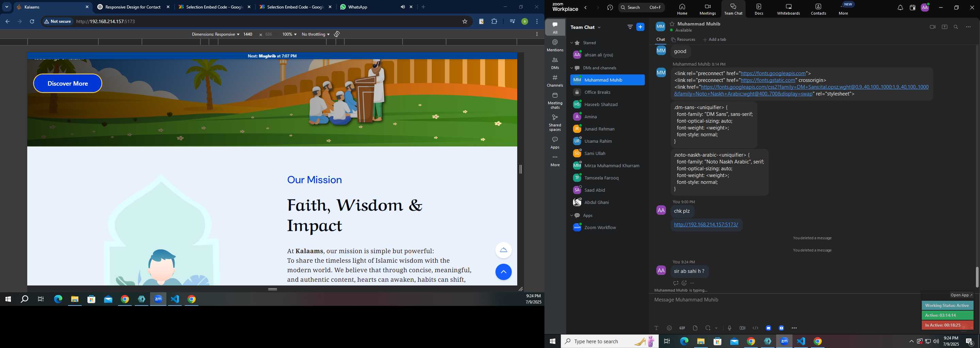Show DMs in the Zoom sidebar
Image resolution: width=980 pixels, height=348 pixels.
[555, 63]
